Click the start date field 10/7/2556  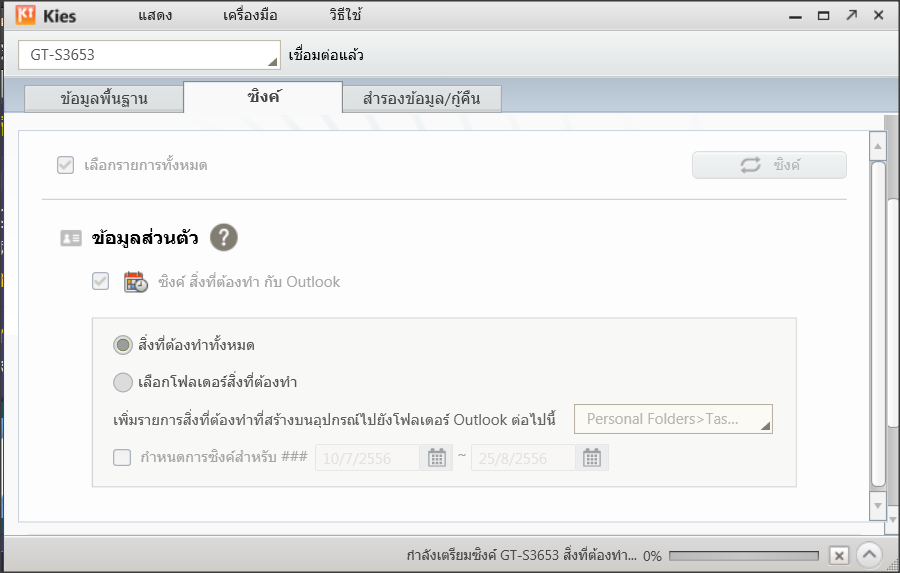click(367, 458)
